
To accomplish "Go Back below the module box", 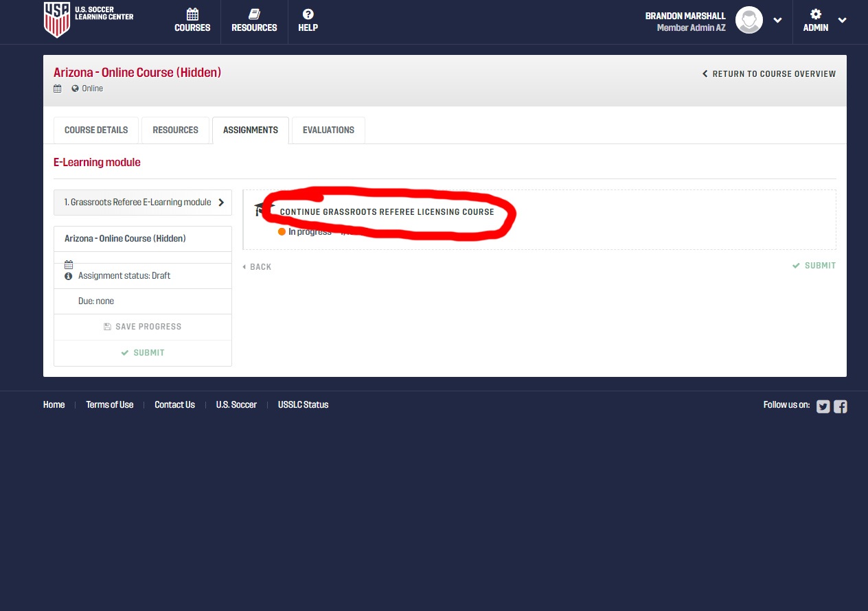I will tap(257, 267).
